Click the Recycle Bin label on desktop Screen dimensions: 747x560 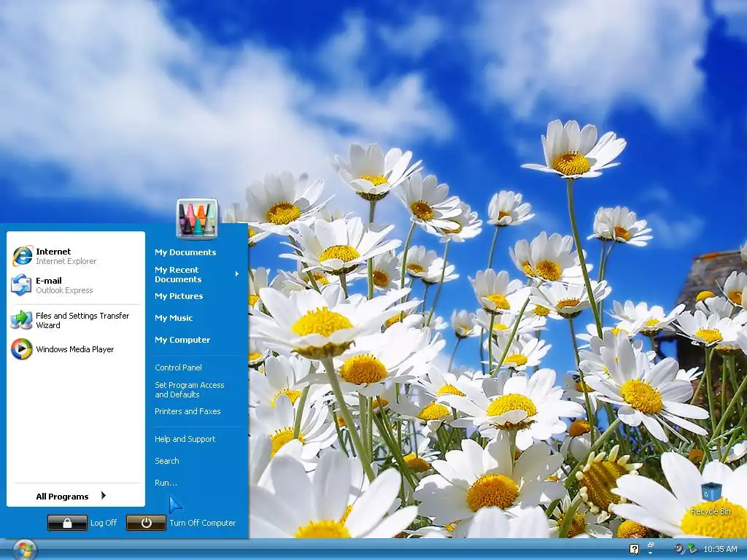pos(711,511)
